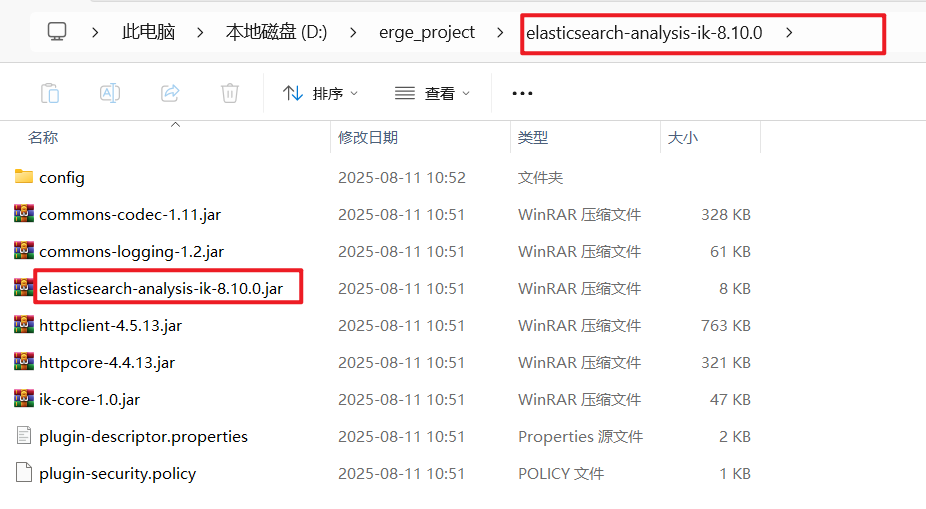Sort by the 名称 column header
Screen dimensions: 926x509
pos(43,138)
